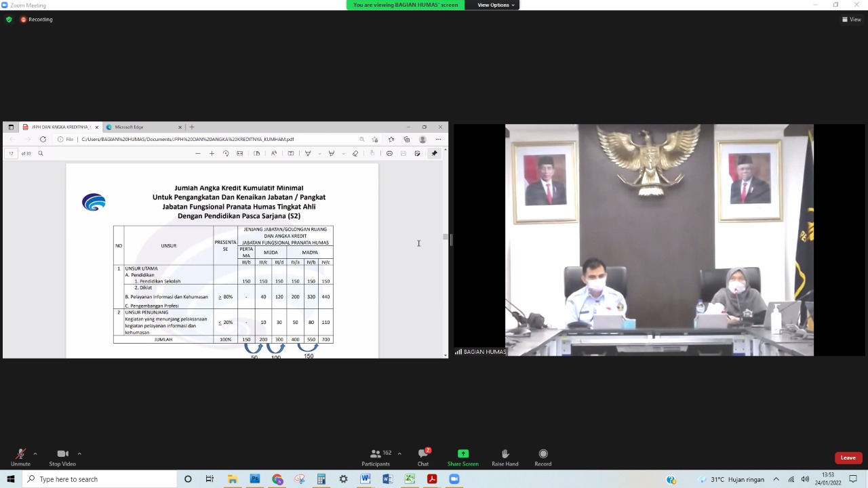Open the View Options dropdown
Screen dimensions: 868x488
[x=496, y=5]
